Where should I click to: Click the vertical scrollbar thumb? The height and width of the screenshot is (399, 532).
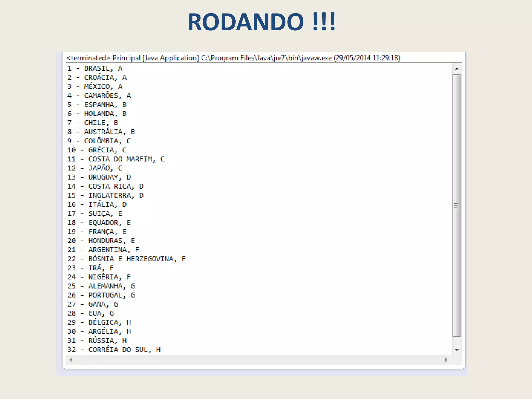pos(457,205)
